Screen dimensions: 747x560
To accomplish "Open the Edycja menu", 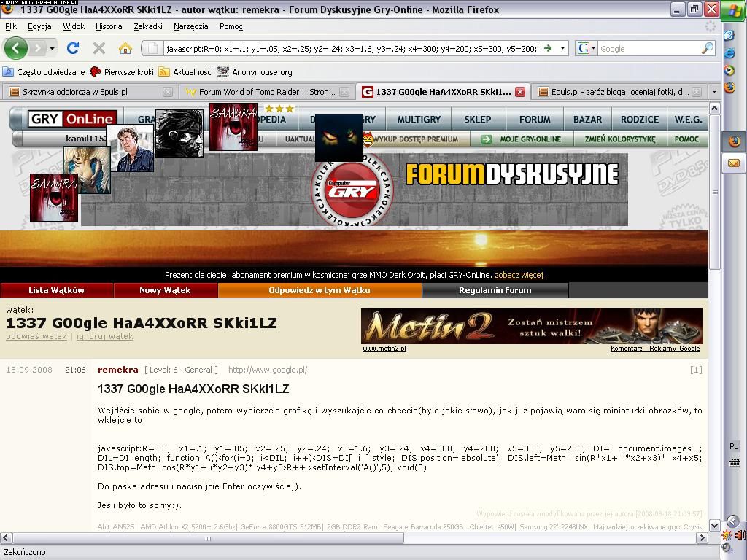I will pos(39,26).
